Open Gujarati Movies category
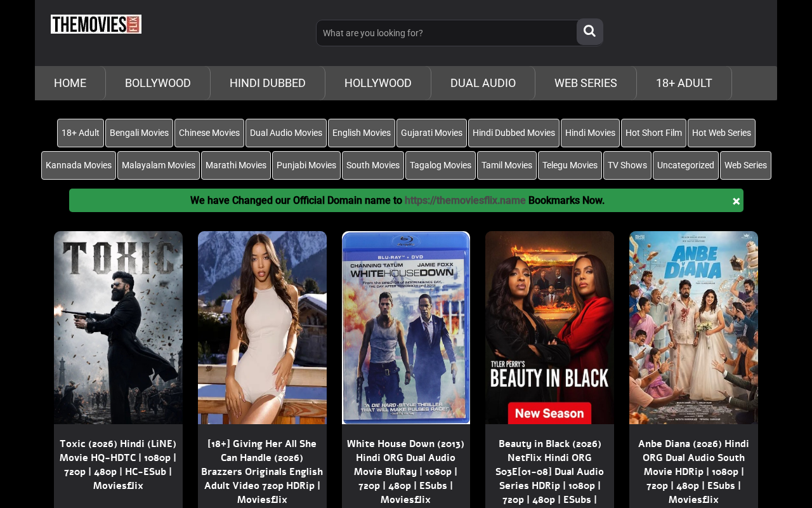Image resolution: width=812 pixels, height=508 pixels. 431,133
